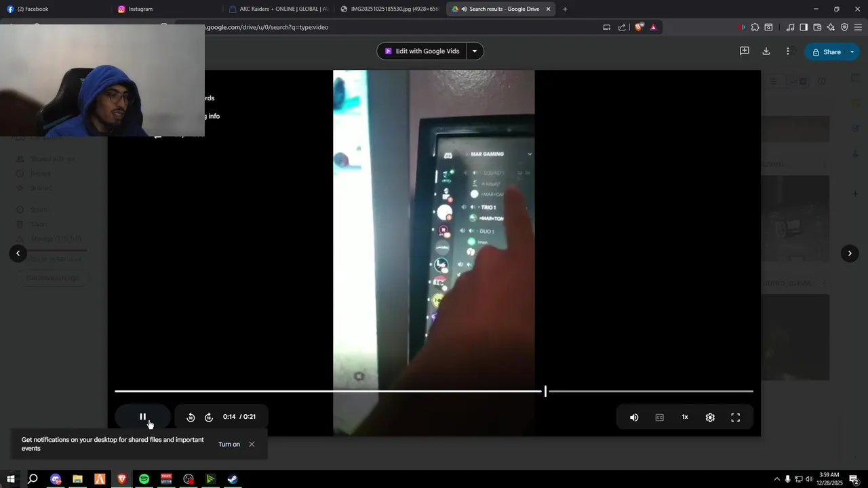Click the video timeline scrubber handle

tap(545, 391)
